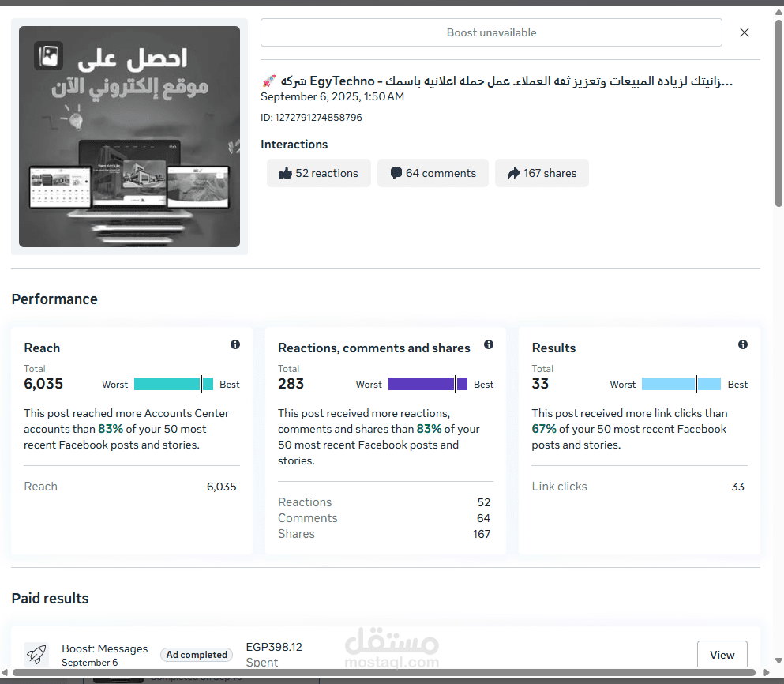Click the light blue Results performance bar
This screenshot has width=784, height=684.
(x=681, y=384)
